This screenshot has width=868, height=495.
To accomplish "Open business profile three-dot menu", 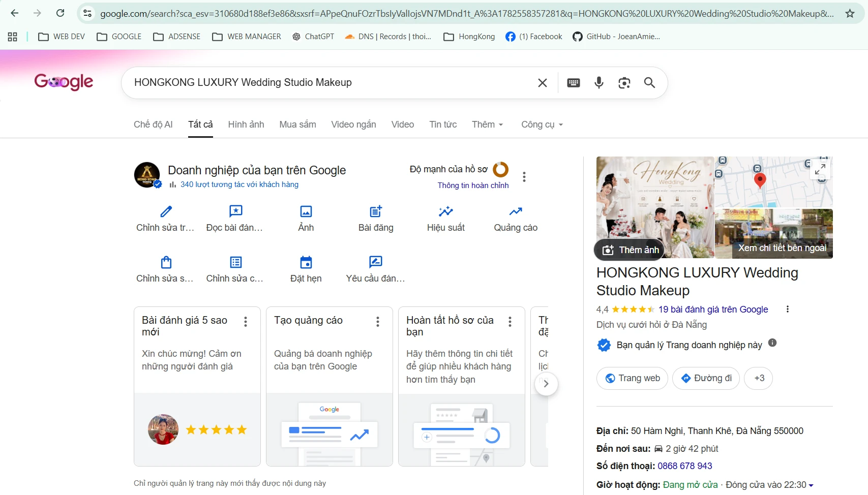I will [524, 177].
